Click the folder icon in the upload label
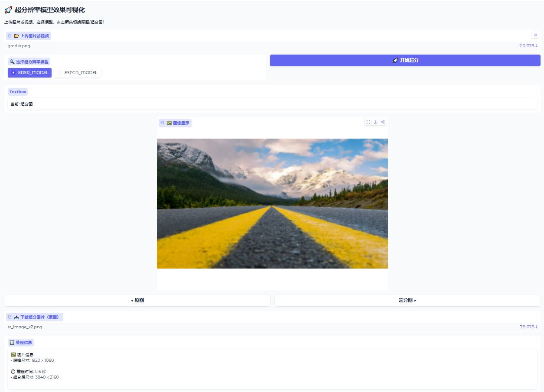Image resolution: width=544 pixels, height=392 pixels. pyautogui.click(x=16, y=36)
